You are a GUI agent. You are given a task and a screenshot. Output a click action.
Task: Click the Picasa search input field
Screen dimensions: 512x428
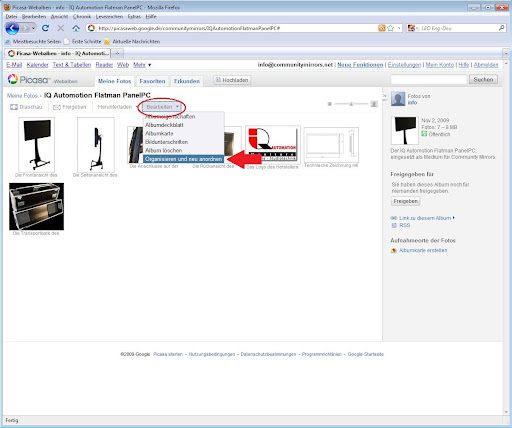(x=429, y=80)
